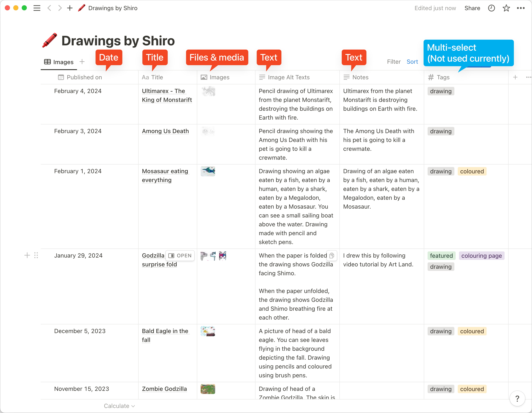Open the Godzilla row with OPEN button

click(x=180, y=255)
